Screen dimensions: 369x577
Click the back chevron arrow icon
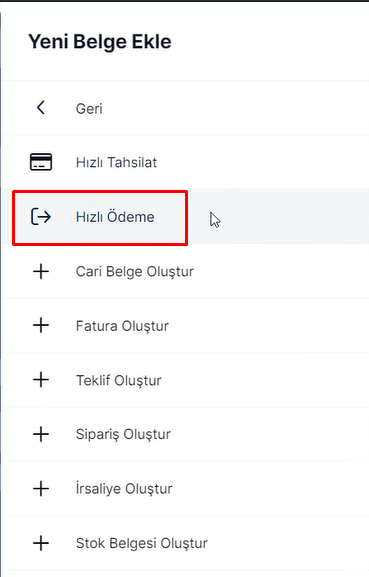coord(41,108)
